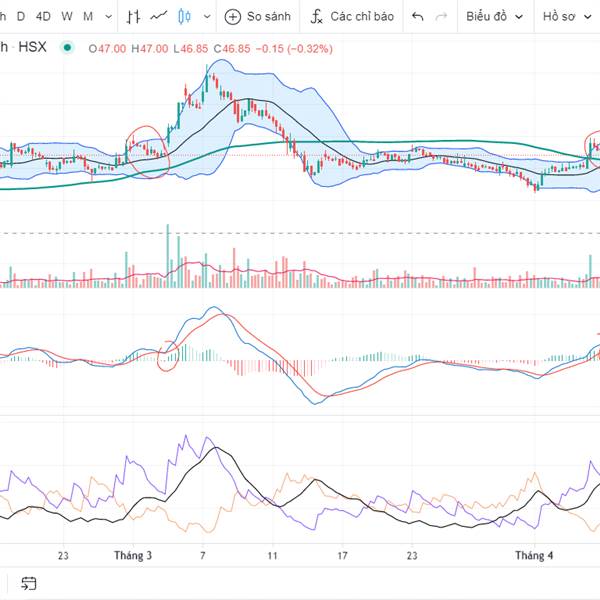This screenshot has width=600, height=600.
Task: Undo the last chart action
Action: (417, 16)
